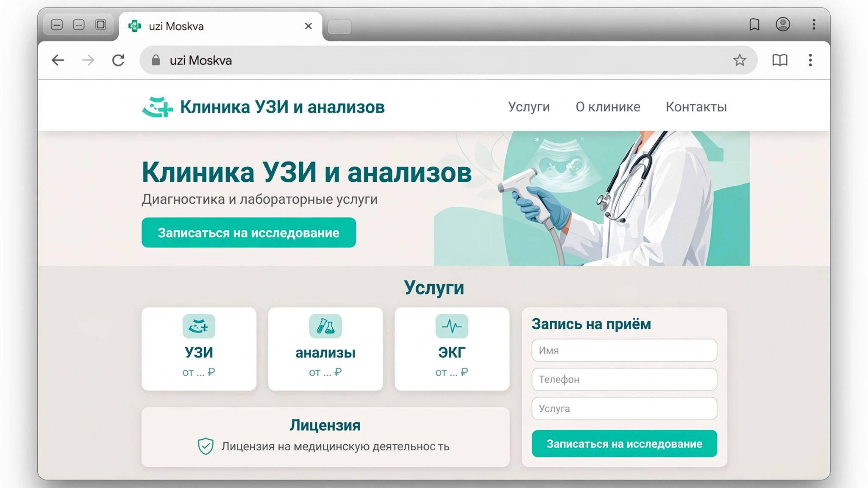Viewport: 868px width, 488px height.
Task: Reload the page with the refresh icon
Action: tap(118, 60)
